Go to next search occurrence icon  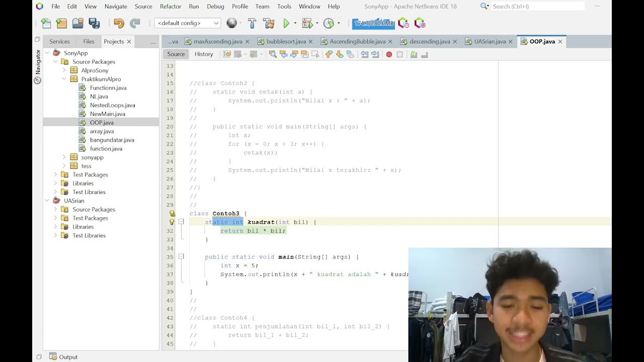294,54
